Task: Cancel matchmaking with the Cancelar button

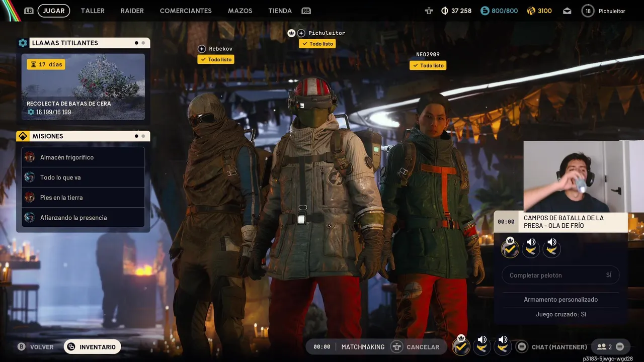Action: [416, 347]
